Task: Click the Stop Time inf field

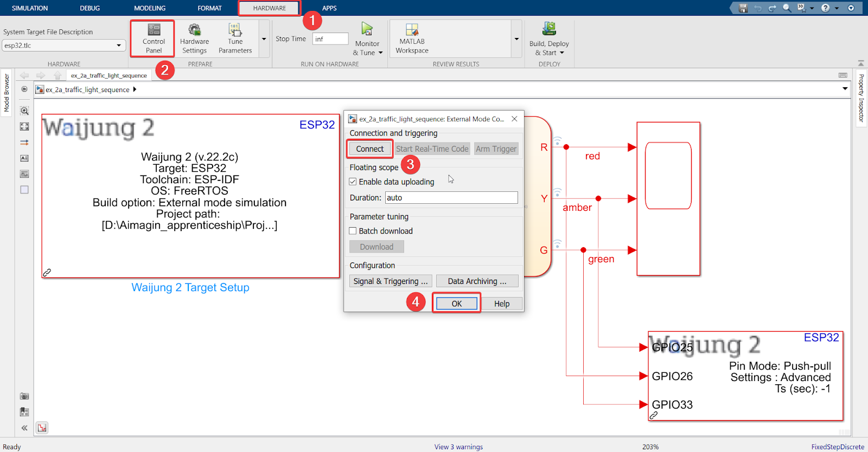Action: 330,39
